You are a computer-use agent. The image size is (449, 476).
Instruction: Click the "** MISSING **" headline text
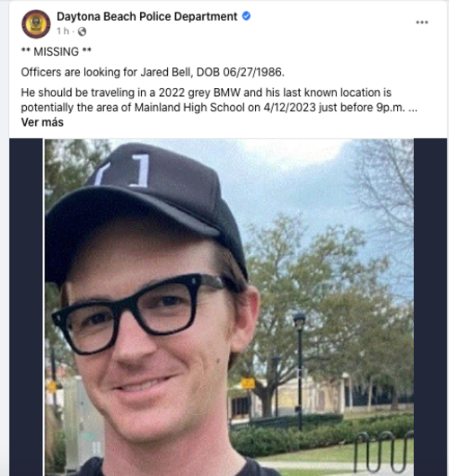coord(57,51)
